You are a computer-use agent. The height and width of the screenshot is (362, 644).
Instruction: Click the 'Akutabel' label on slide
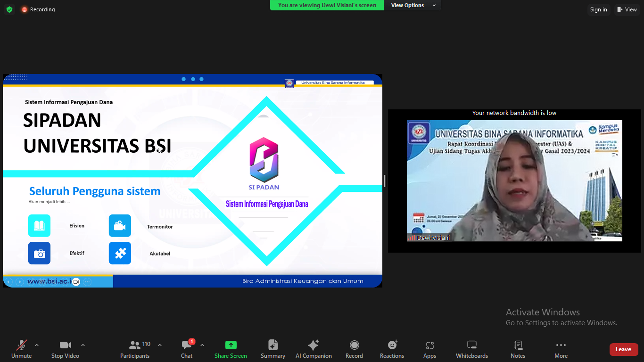tap(160, 254)
